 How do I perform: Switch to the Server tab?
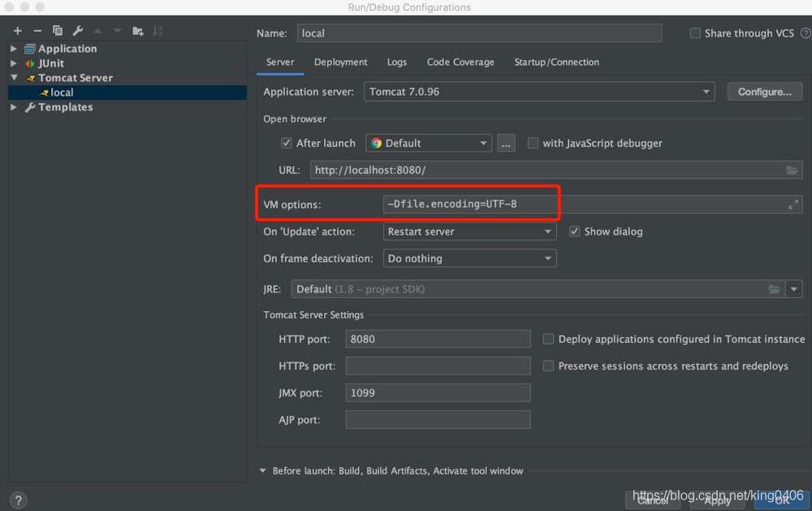coord(280,63)
